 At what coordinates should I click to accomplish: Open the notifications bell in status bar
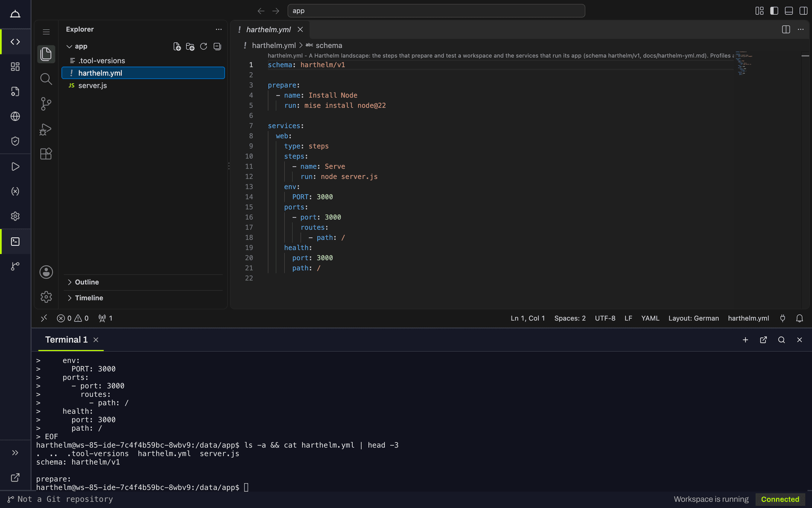(799, 319)
